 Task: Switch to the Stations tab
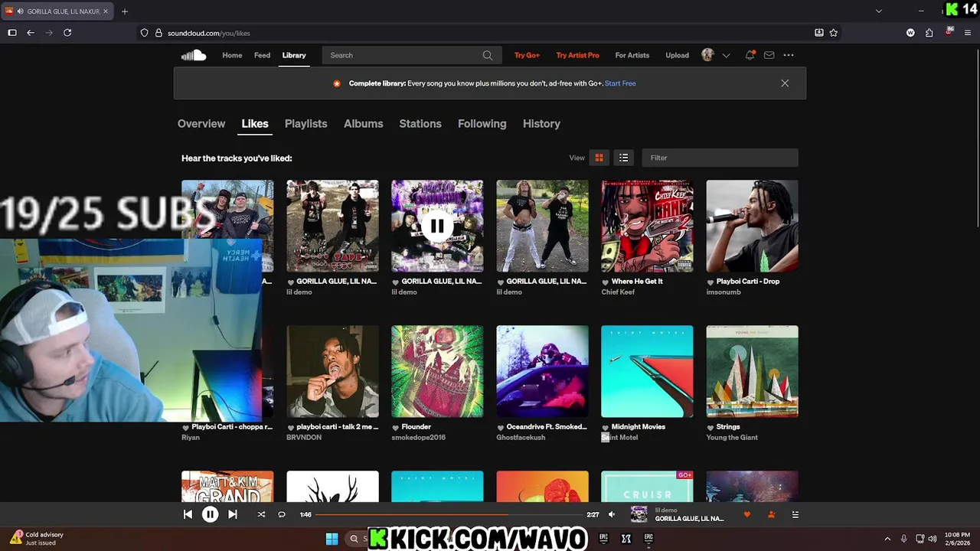(x=420, y=124)
